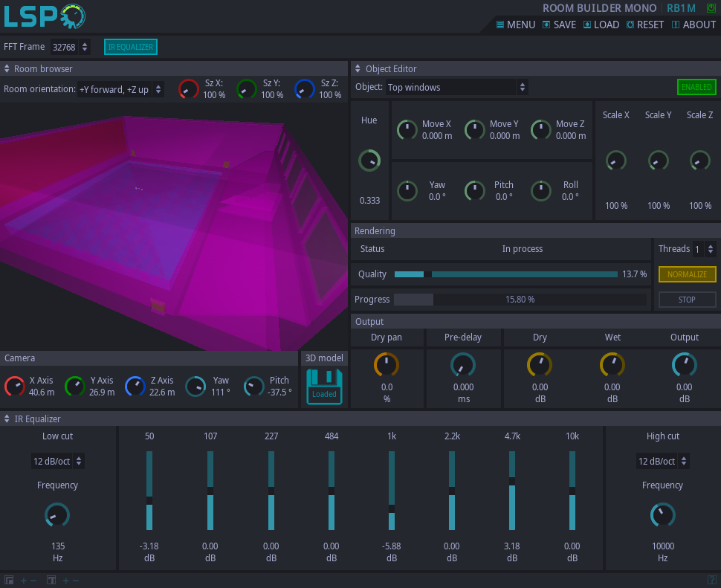Click the Camera Y Axis knob
Image resolution: width=721 pixels, height=588 pixels.
(75, 386)
